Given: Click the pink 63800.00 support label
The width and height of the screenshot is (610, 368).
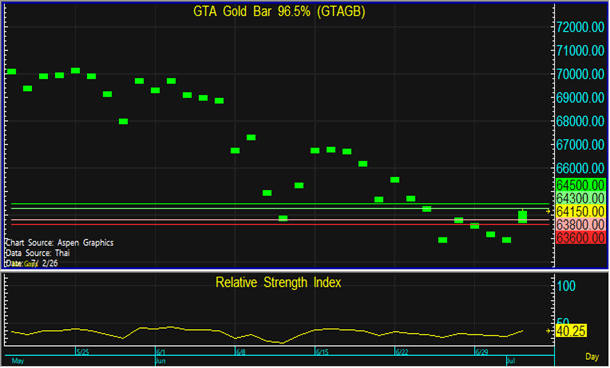Looking at the screenshot, I should point(580,224).
